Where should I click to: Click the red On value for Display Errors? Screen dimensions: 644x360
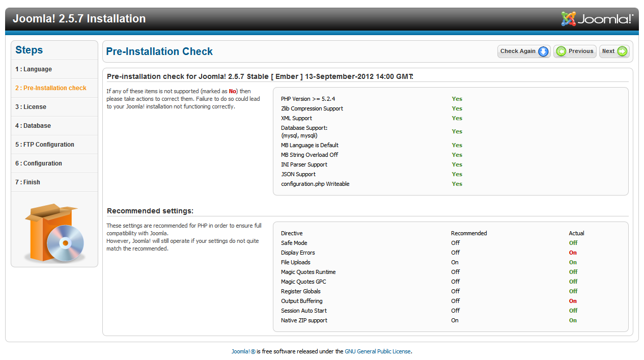[573, 253]
